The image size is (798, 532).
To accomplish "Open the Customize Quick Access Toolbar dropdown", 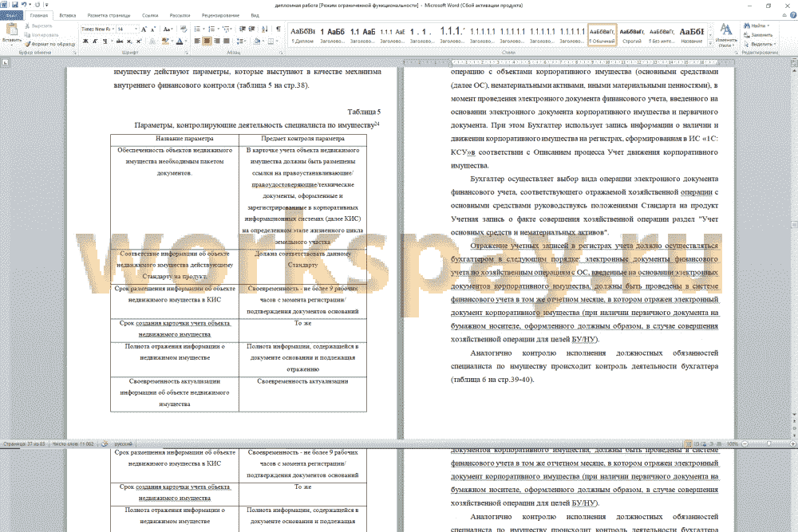I will (x=47, y=5).
